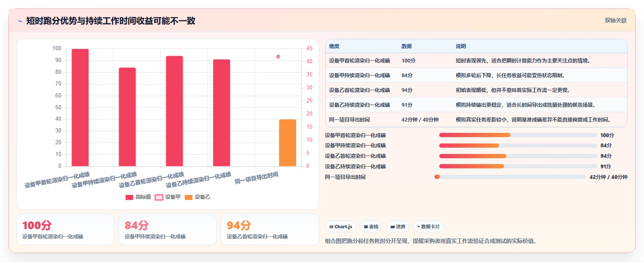Click the 数据卡片 chip
644x262 pixels.
coord(428,227)
